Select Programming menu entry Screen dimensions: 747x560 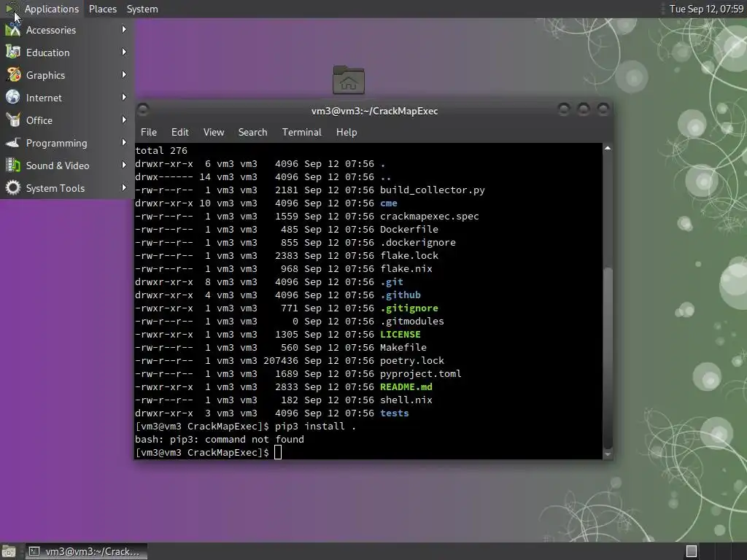click(x=66, y=143)
